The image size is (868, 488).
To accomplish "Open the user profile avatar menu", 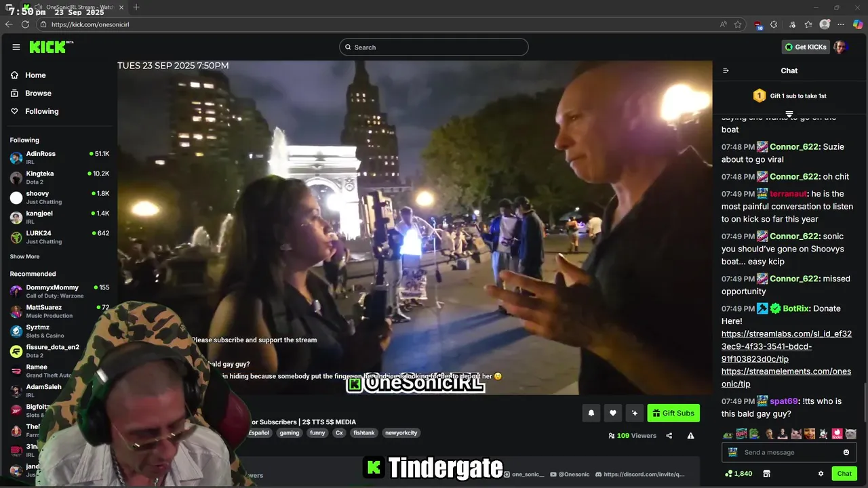I will point(840,47).
